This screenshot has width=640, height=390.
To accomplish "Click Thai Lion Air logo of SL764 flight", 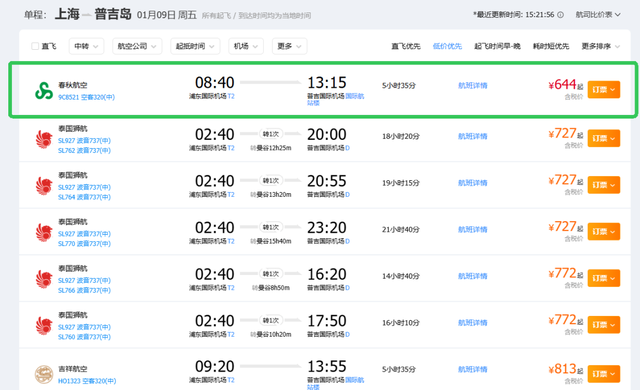I will pyautogui.click(x=44, y=186).
